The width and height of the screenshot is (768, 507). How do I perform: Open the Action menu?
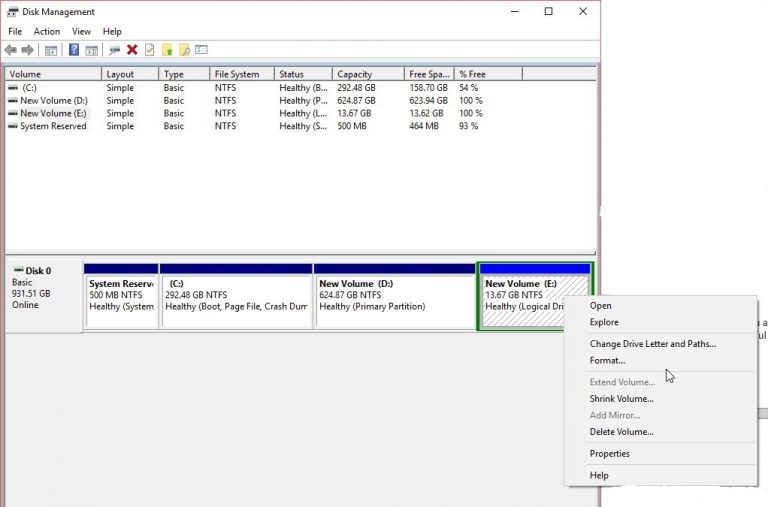coord(47,31)
